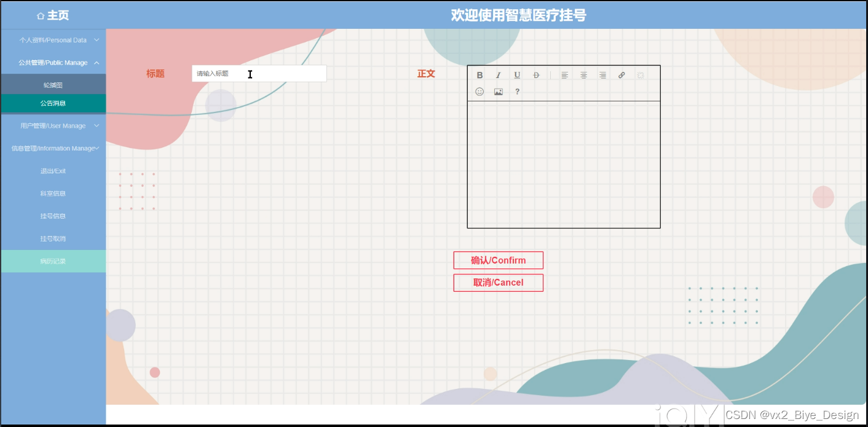Click the 标题 field label
The height and width of the screenshot is (427, 868).
tap(156, 74)
